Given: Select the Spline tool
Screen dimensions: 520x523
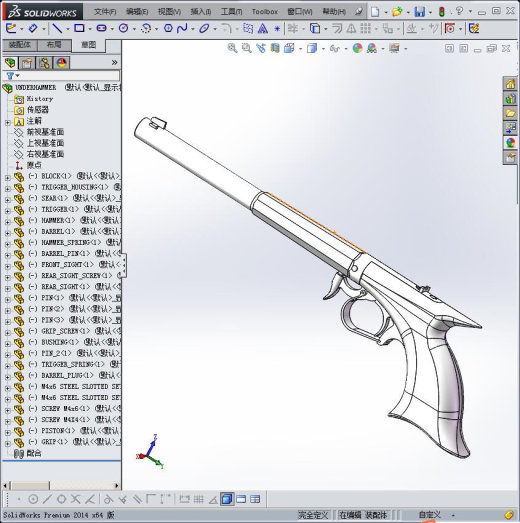Looking at the screenshot, I should click(182, 28).
